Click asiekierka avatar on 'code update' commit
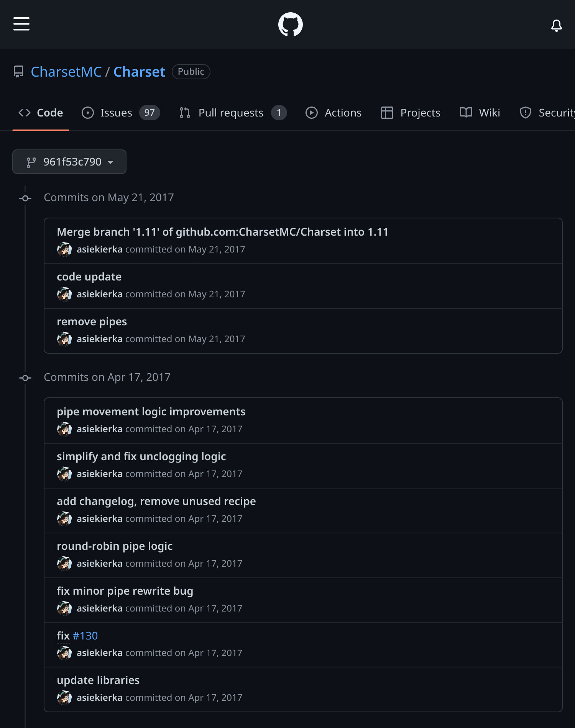 tap(64, 294)
